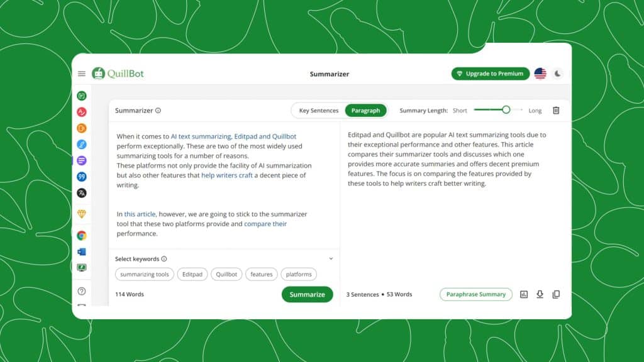
Task: Select the Paragraph summary mode
Action: coord(365,111)
